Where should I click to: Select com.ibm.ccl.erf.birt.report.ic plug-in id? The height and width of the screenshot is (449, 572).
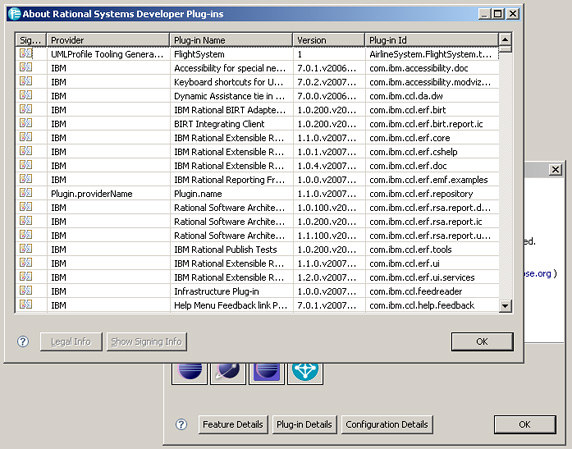coord(426,124)
